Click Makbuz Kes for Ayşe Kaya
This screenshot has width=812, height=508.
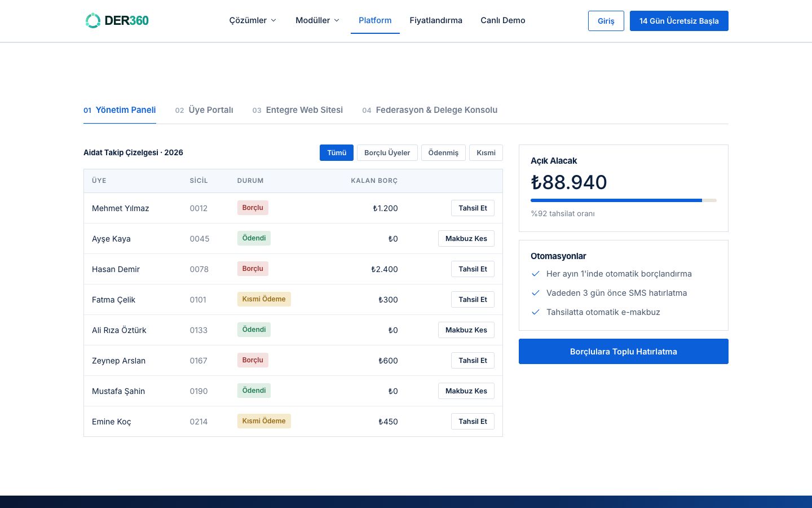click(466, 239)
